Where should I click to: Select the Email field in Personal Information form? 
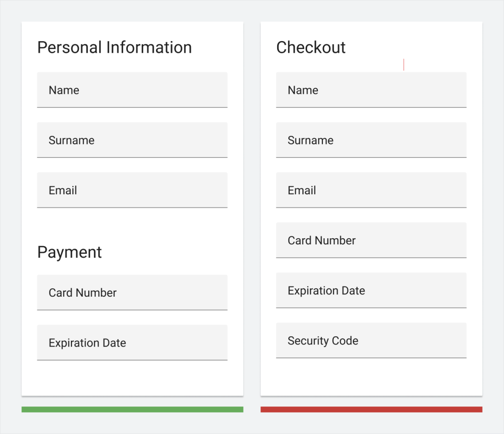pos(132,190)
